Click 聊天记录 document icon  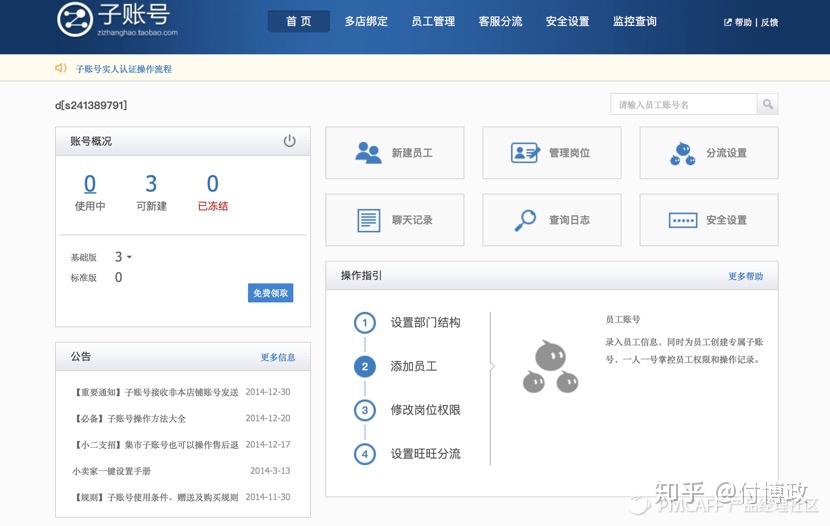click(x=368, y=220)
